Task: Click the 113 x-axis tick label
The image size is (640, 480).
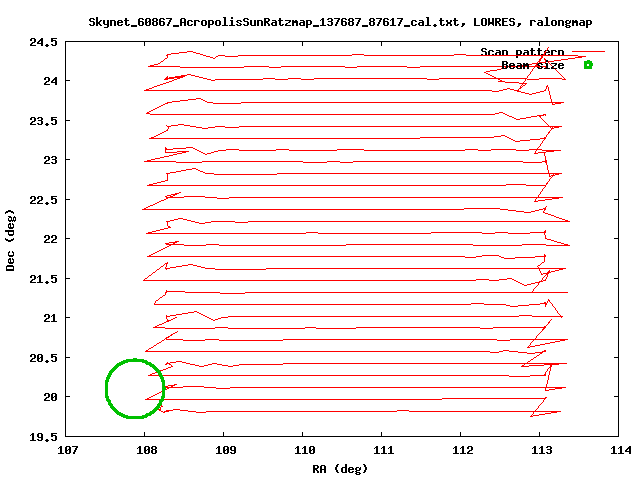Action: click(541, 450)
